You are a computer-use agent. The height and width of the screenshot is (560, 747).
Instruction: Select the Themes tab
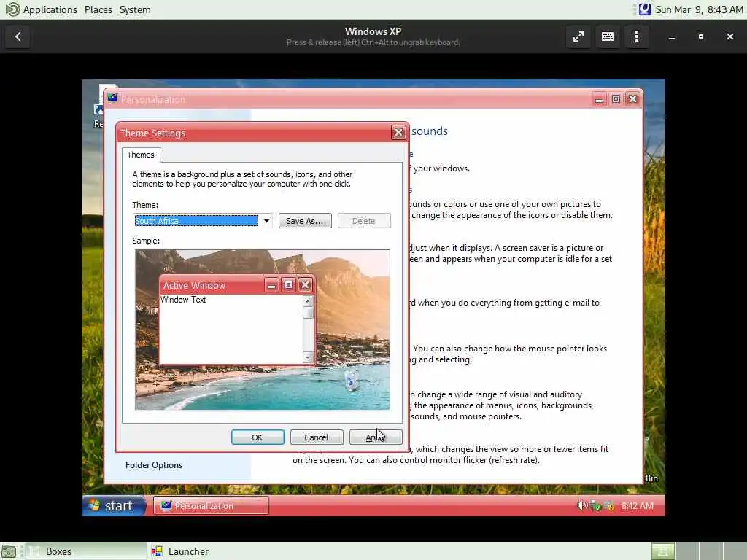pyautogui.click(x=141, y=155)
